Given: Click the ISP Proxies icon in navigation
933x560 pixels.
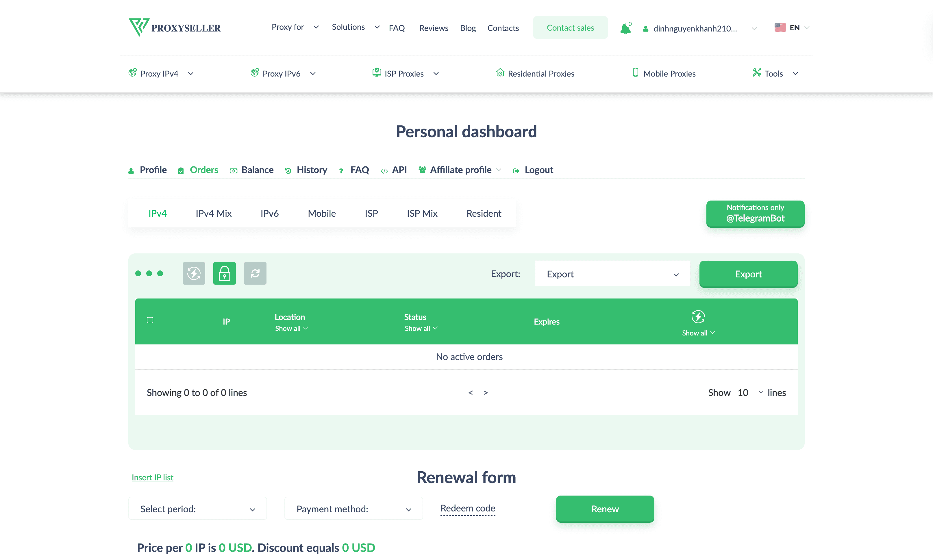Looking at the screenshot, I should click(x=376, y=73).
